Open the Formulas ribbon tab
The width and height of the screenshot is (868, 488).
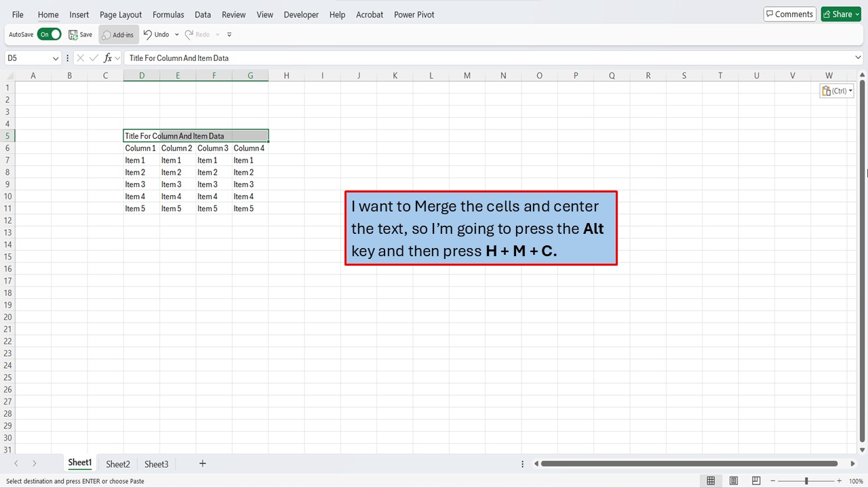[167, 14]
